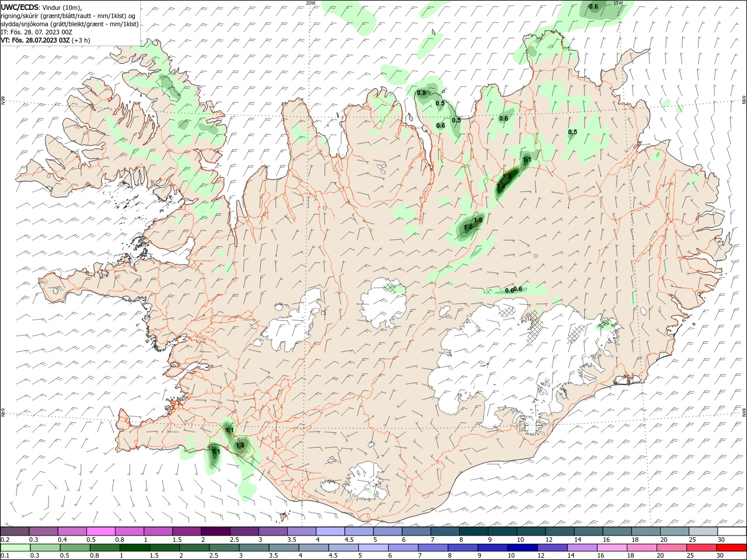Screen dimensions: 747x560
Task: Pick the pale grey 25 swatch in upper scale
Action: (703, 531)
